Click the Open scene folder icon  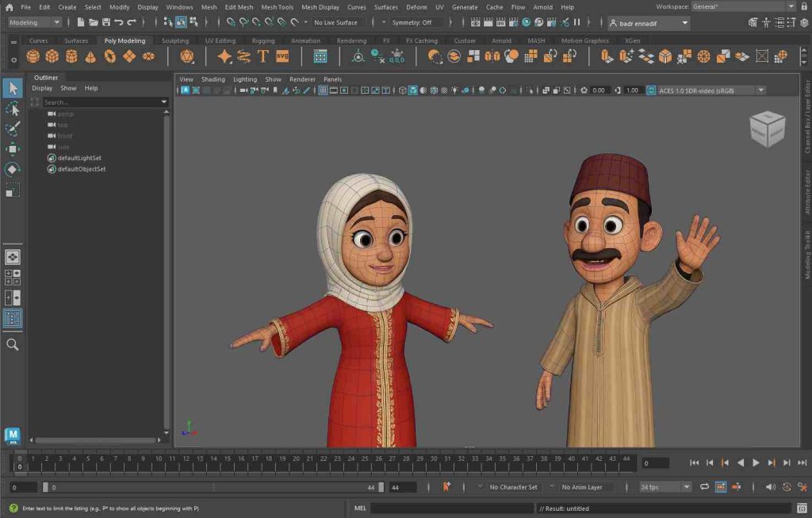tap(94, 22)
